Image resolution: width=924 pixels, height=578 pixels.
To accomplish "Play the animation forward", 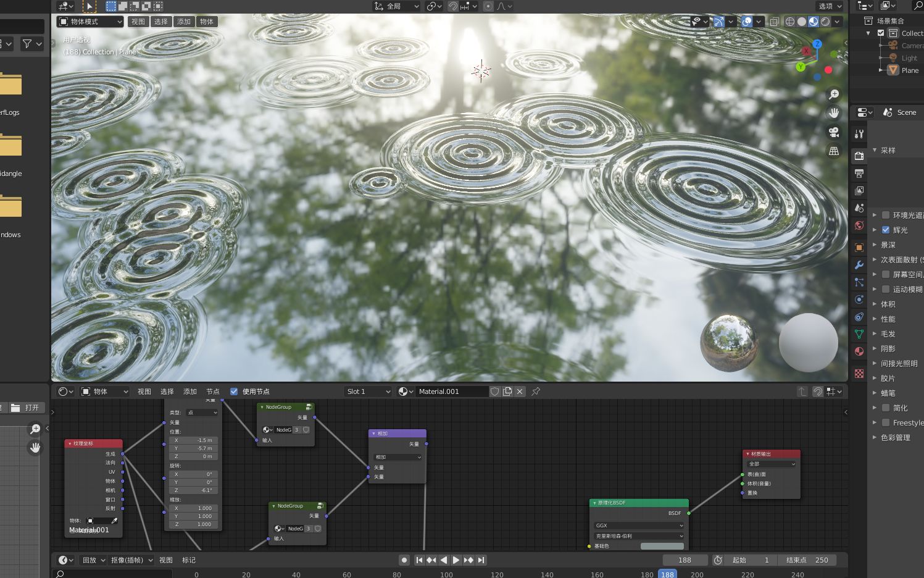I will click(x=456, y=560).
